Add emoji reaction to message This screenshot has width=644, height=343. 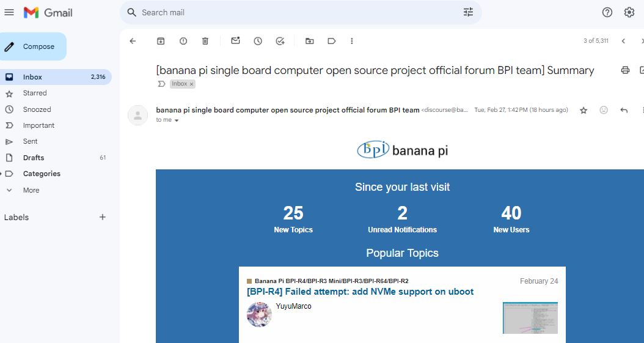tap(603, 109)
